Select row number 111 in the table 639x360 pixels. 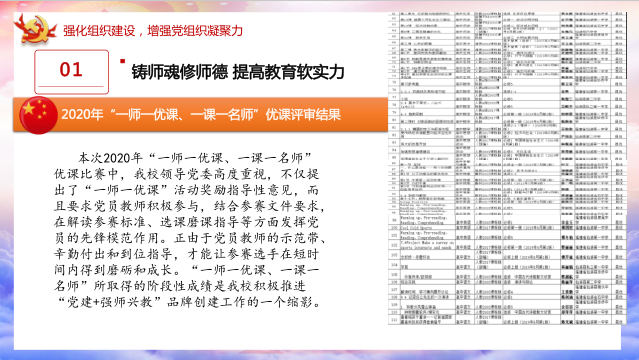click(394, 320)
